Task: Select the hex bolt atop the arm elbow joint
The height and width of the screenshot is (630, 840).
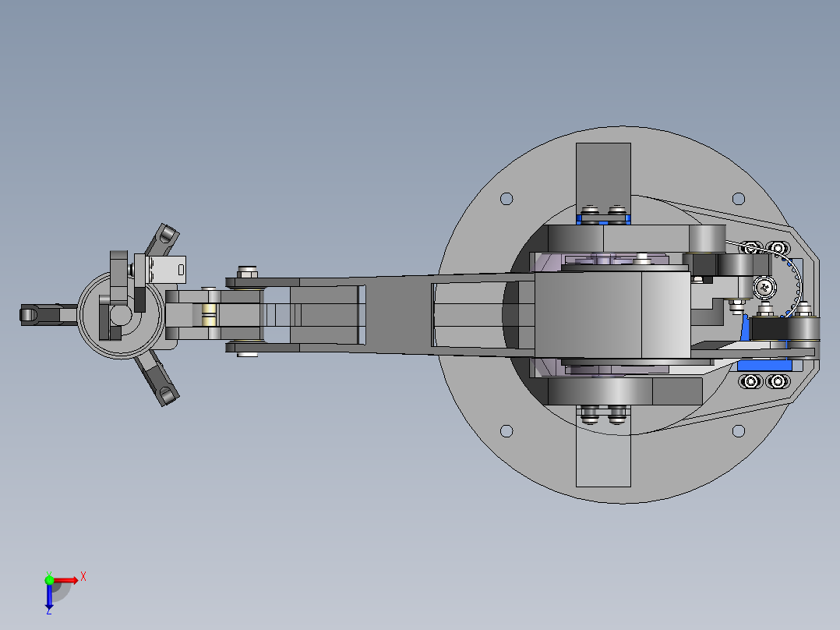Action: 248,272
